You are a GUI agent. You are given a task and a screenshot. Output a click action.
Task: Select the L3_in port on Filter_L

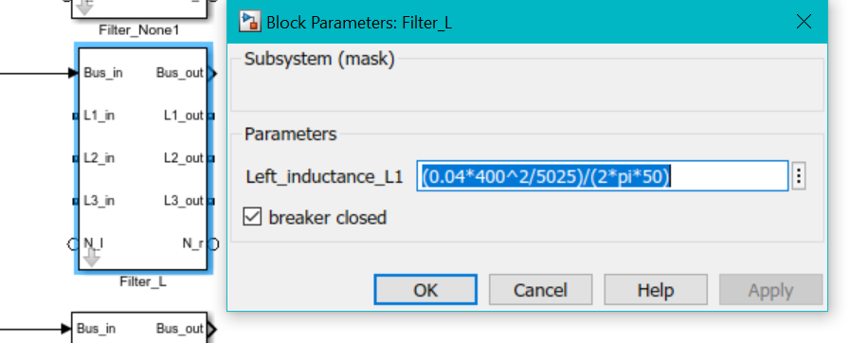point(75,202)
